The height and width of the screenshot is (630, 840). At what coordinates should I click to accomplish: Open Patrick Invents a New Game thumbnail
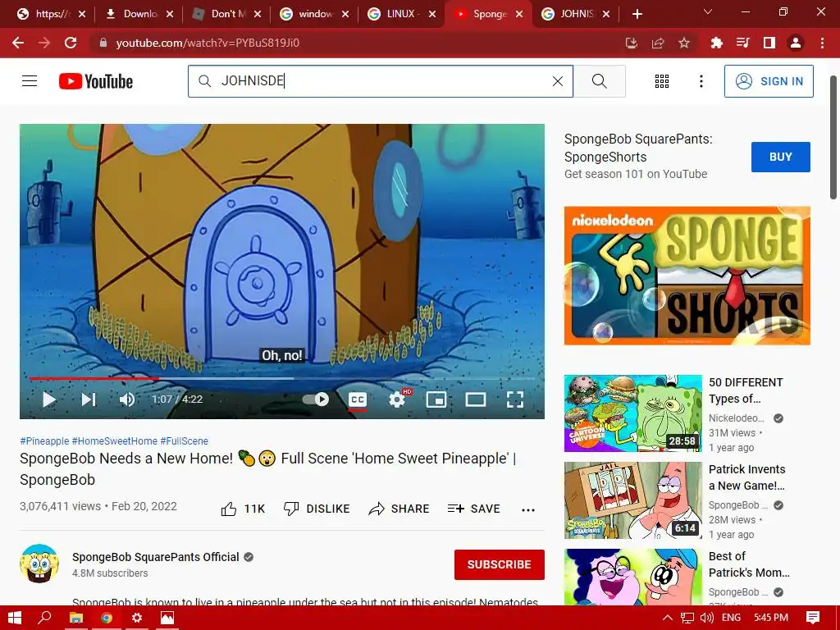[x=632, y=500]
